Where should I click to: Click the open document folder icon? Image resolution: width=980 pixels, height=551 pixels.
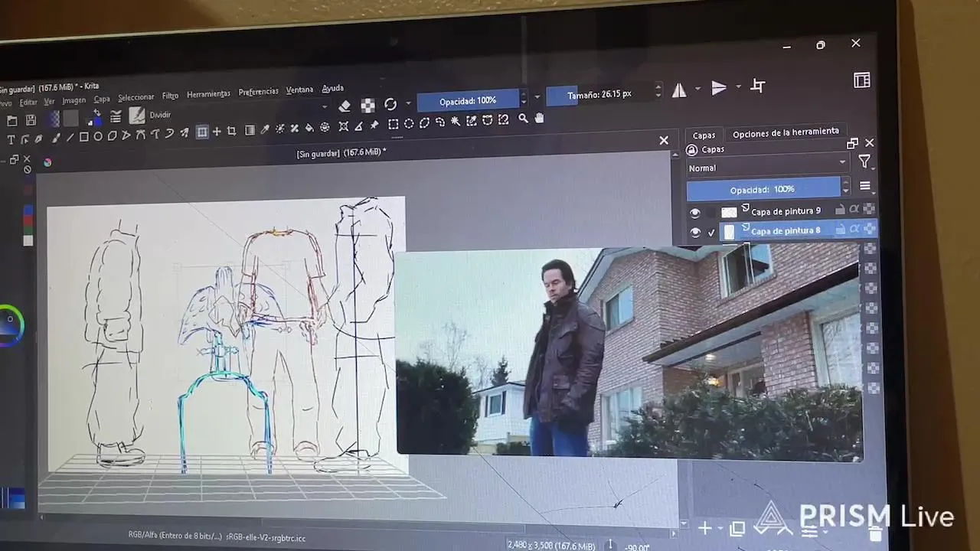(12, 121)
